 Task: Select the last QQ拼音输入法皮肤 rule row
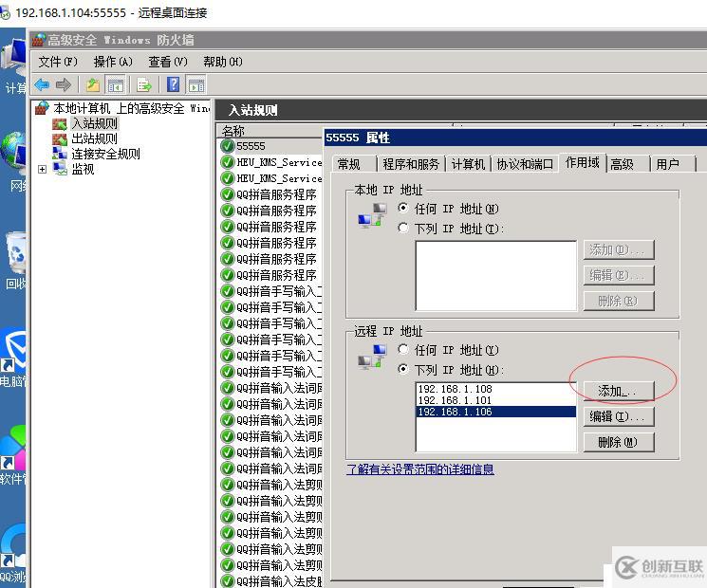pyautogui.click(x=270, y=581)
